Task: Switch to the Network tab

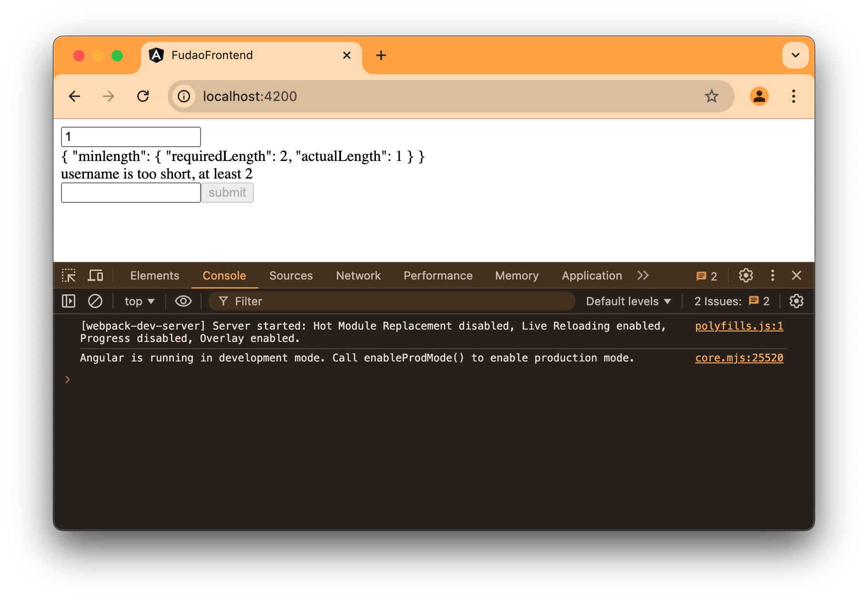Action: tap(358, 275)
